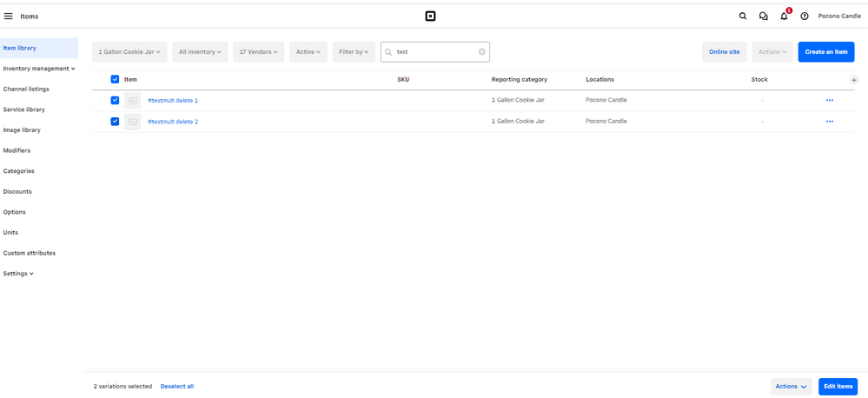The width and height of the screenshot is (868, 398).
Task: Open the search magnifier in header
Action: tap(742, 16)
